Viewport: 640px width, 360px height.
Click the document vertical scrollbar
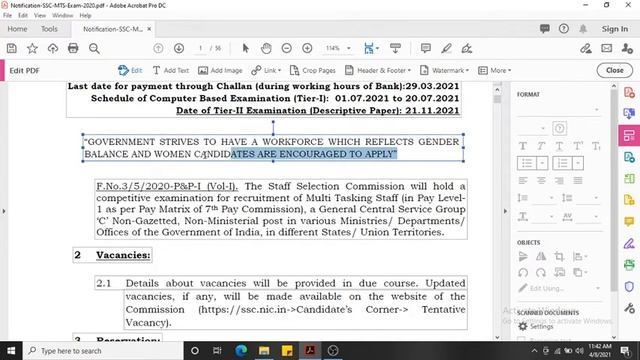coord(497,211)
